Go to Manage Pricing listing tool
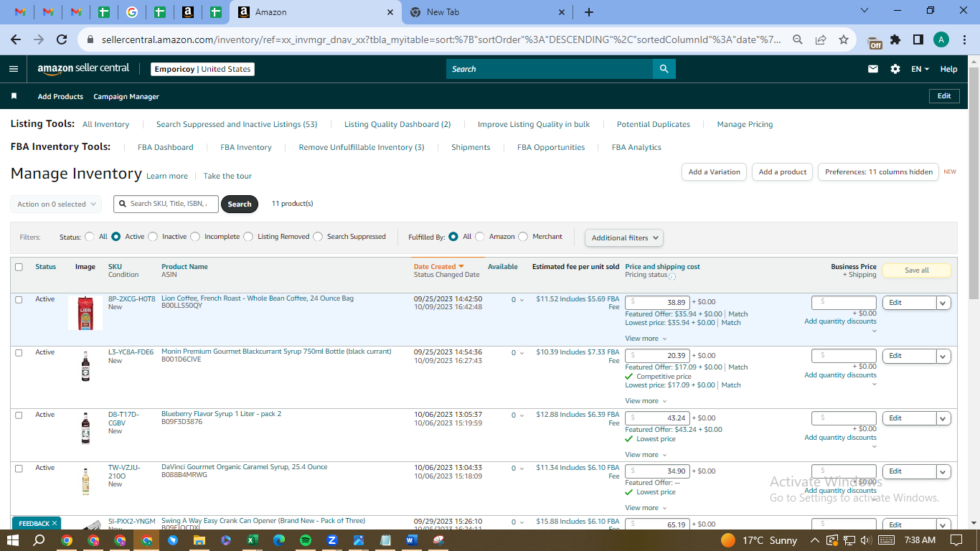 745,124
